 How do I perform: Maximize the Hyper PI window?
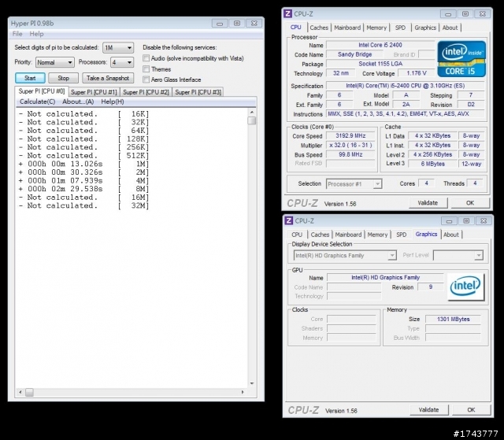pos(237,23)
